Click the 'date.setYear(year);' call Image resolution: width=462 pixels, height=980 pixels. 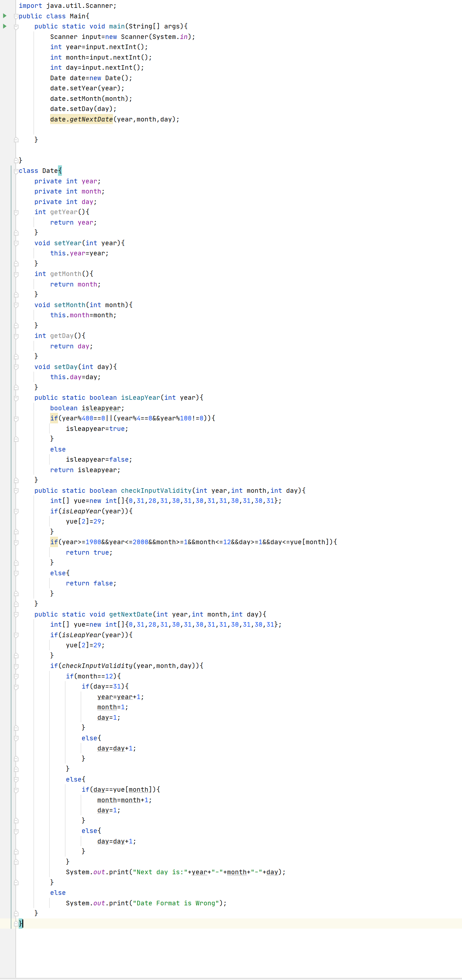click(87, 88)
